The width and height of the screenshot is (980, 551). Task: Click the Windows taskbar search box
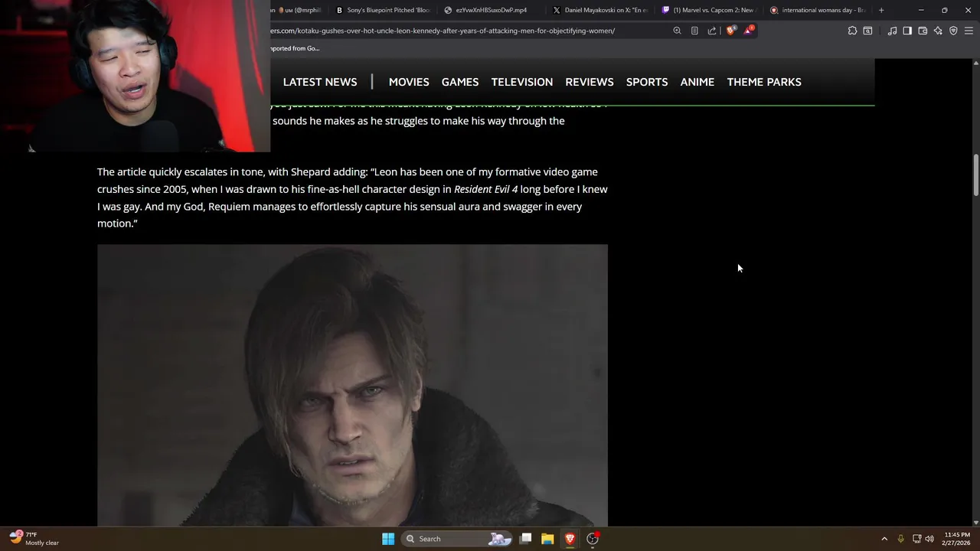(x=457, y=539)
